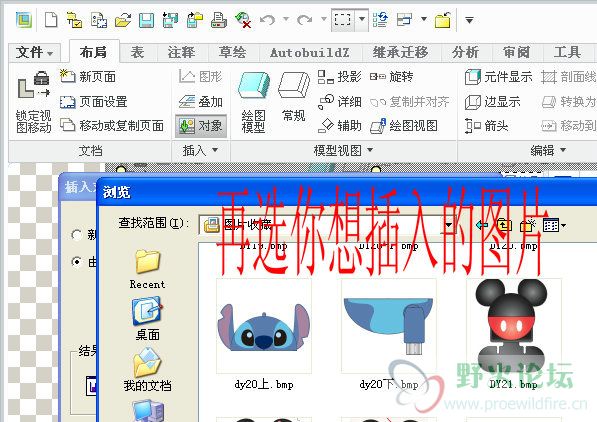Click the 新页面 button
The width and height of the screenshot is (597, 422).
point(88,77)
